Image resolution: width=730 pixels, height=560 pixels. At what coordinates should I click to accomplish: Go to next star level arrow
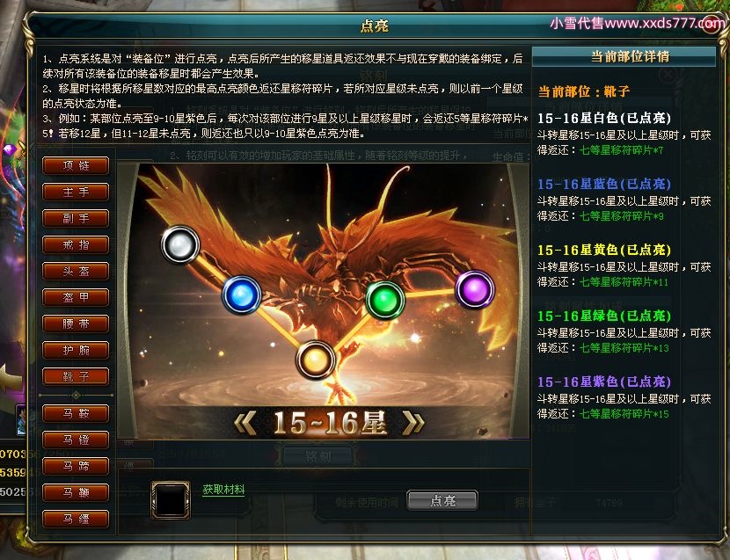(x=413, y=423)
